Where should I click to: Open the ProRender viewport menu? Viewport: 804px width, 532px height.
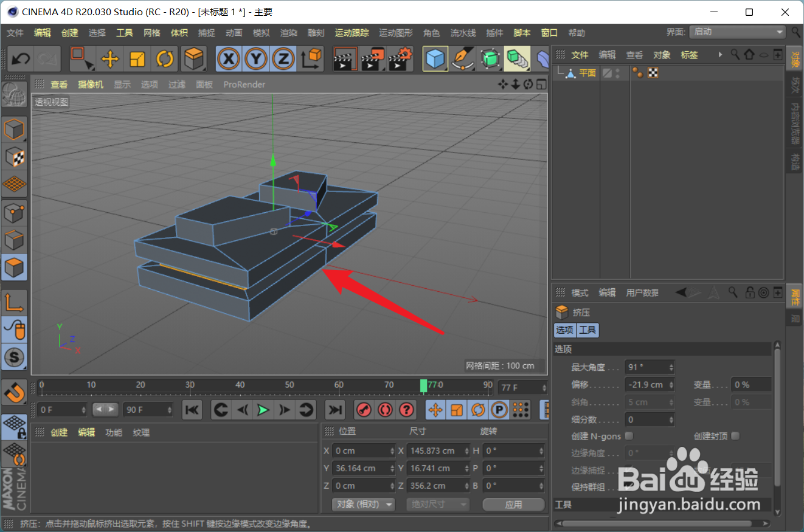(244, 85)
